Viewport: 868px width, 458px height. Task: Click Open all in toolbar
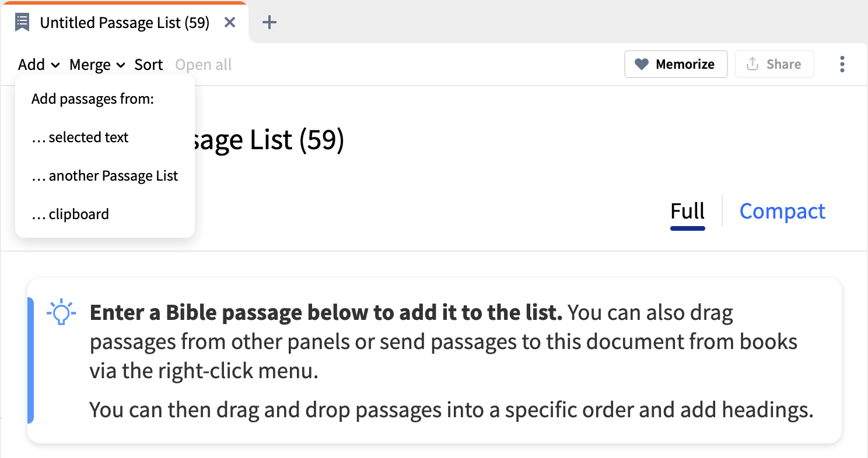[x=204, y=65]
